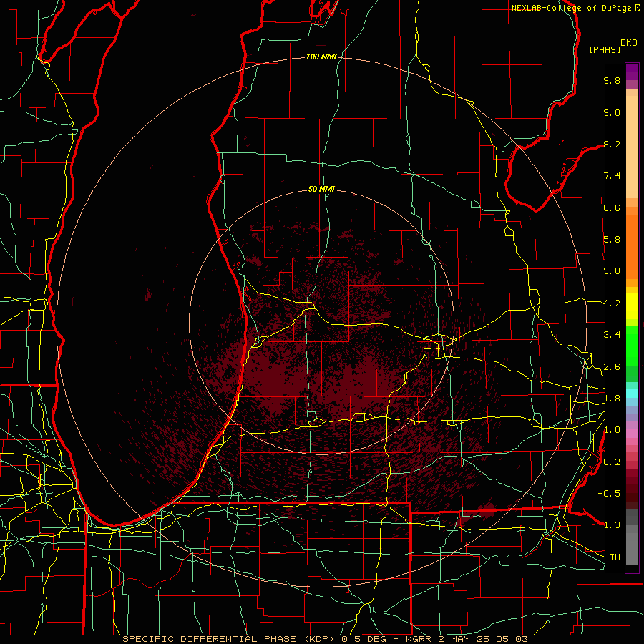
Task: Click the 3.4 value on color scale
Action: (612, 335)
